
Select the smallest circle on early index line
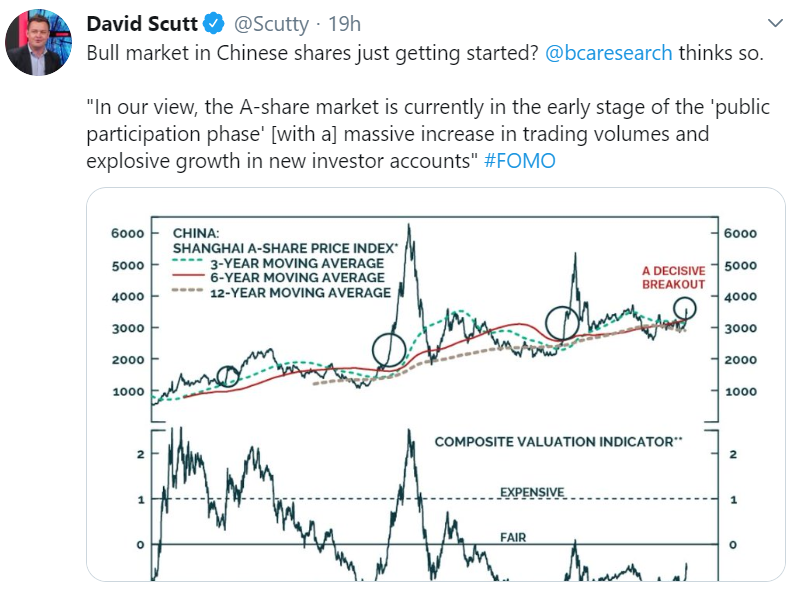pyautogui.click(x=228, y=376)
